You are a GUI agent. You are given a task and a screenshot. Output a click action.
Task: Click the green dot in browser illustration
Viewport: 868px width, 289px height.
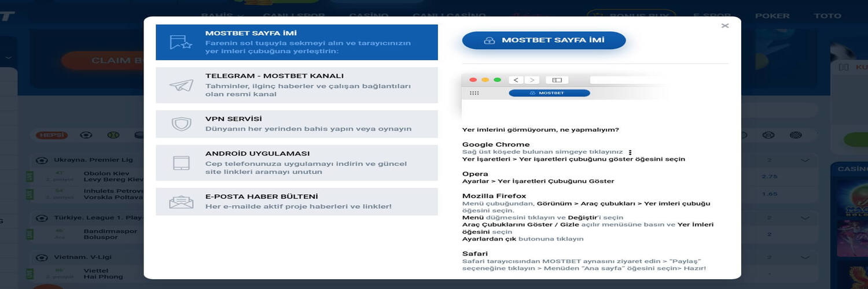[497, 80]
